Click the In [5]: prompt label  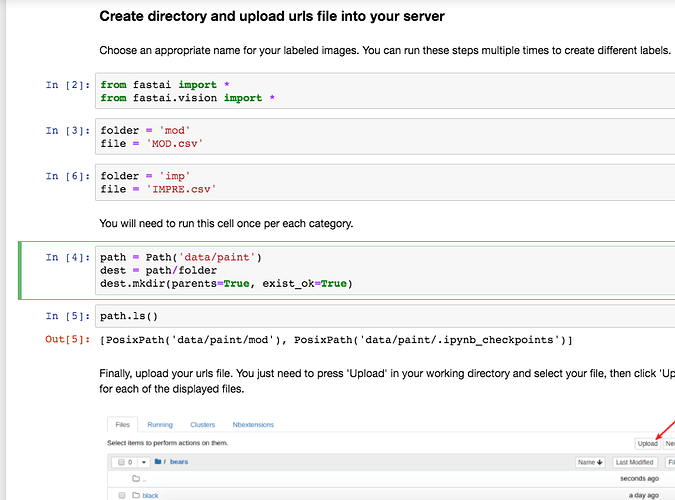tap(68, 316)
